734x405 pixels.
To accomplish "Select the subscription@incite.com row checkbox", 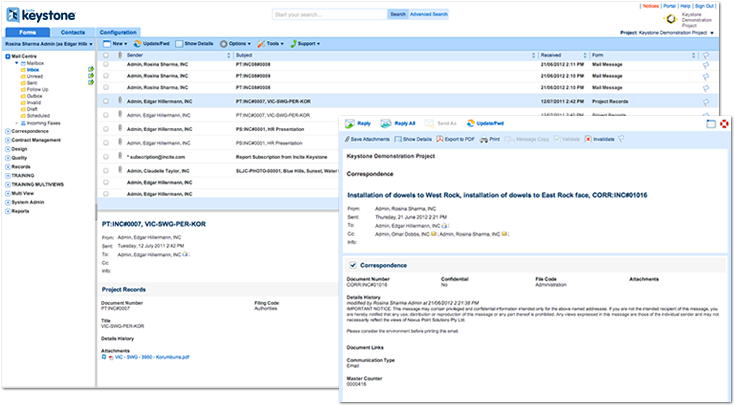I will pos(106,157).
